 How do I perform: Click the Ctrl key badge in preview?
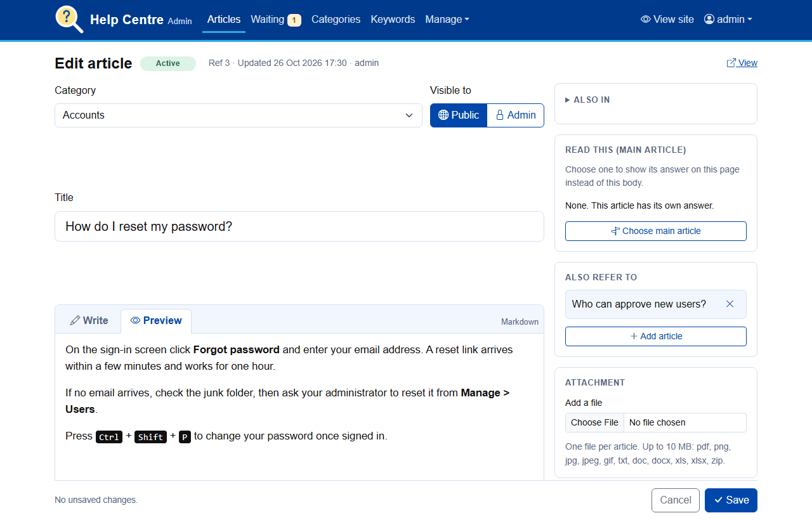(109, 437)
